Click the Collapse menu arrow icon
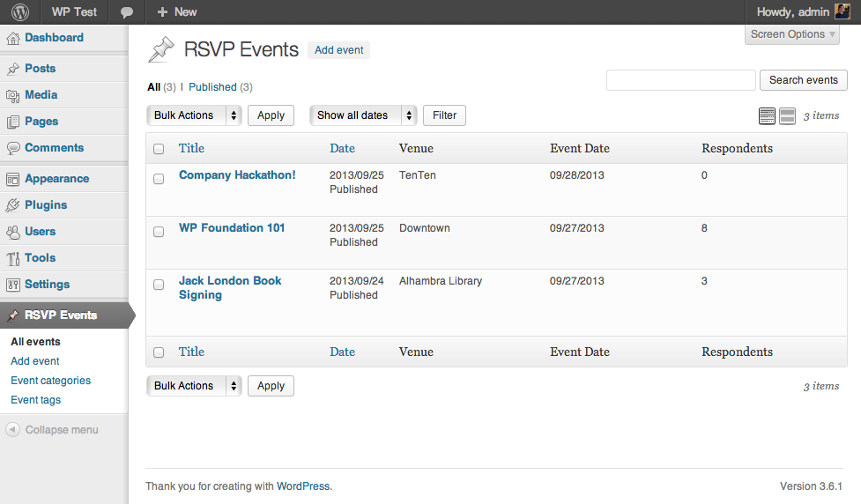861x504 pixels. (13, 430)
